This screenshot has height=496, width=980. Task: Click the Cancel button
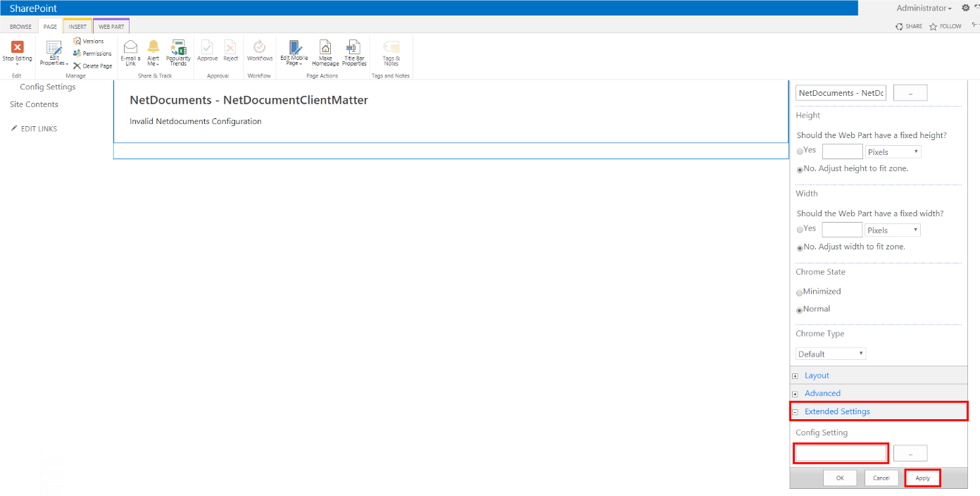coord(881,478)
